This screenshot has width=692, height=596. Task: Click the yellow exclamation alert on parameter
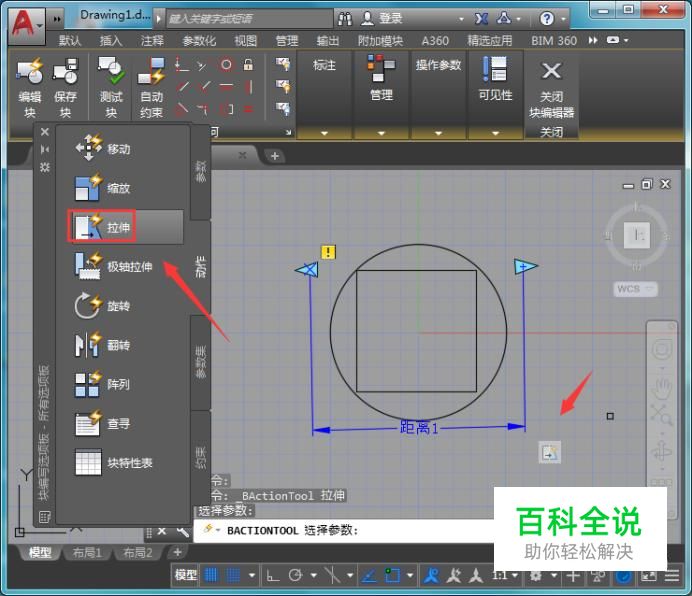coord(328,252)
